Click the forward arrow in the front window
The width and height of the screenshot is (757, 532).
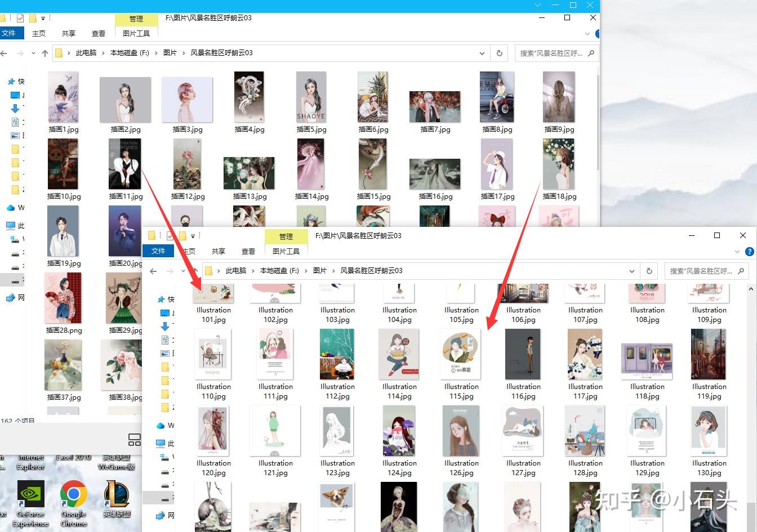click(170, 271)
